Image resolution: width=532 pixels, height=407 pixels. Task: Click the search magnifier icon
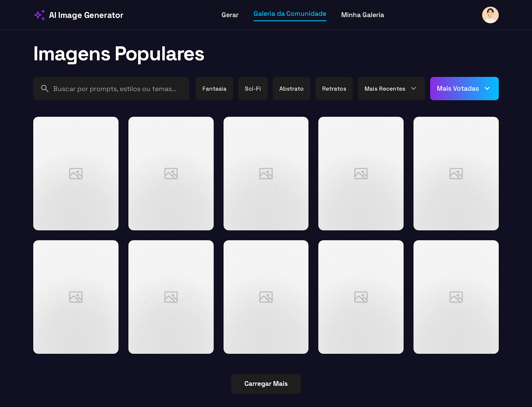click(x=45, y=88)
